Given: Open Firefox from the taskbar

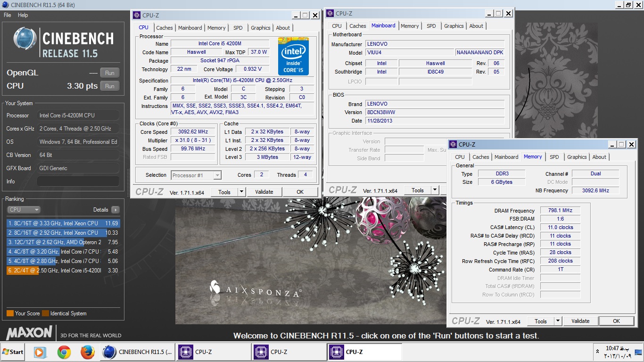Looking at the screenshot, I should [x=87, y=352].
